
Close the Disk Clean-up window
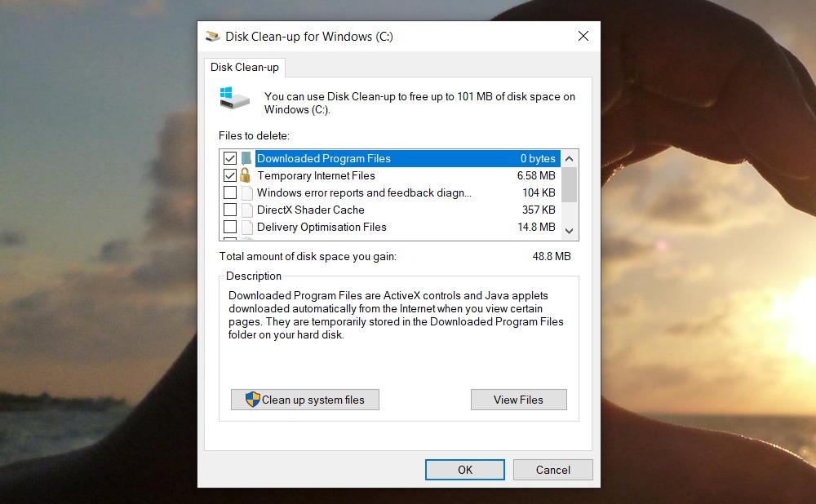coord(583,36)
